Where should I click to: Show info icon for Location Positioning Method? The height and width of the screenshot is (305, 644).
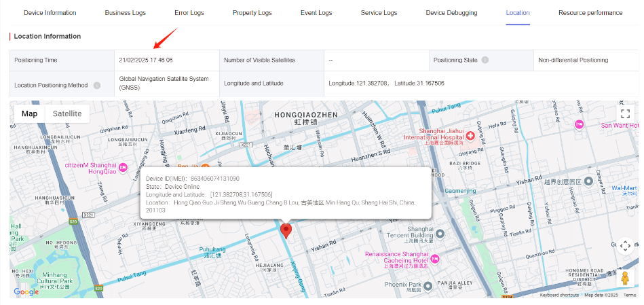pyautogui.click(x=97, y=86)
